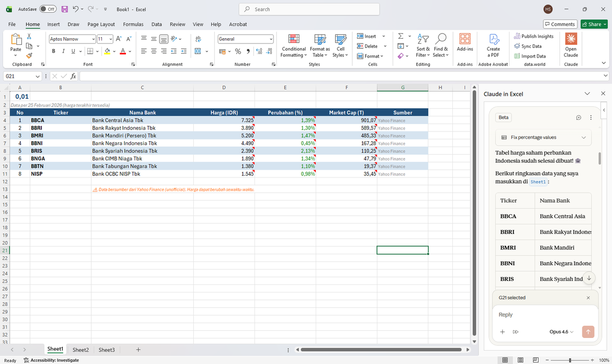The height and width of the screenshot is (364, 612).
Task: Click Accessibility: Investigate in status bar
Action: pyautogui.click(x=51, y=360)
